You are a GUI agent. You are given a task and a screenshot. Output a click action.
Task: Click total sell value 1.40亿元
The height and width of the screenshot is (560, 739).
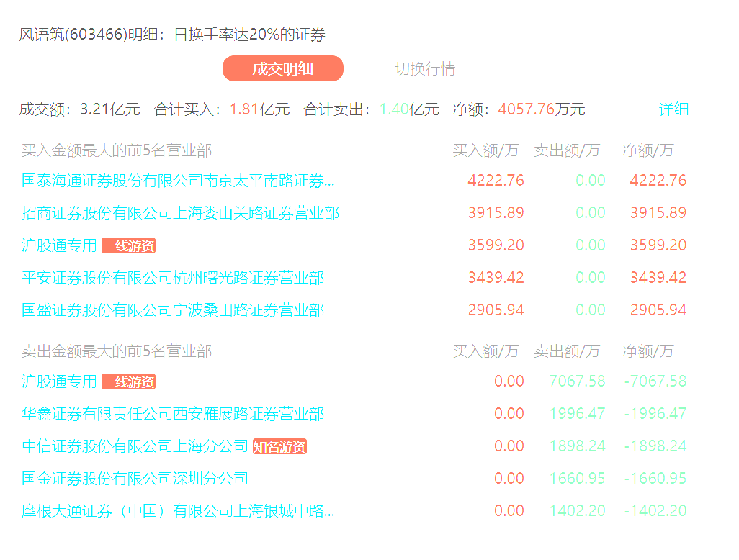pyautogui.click(x=409, y=109)
